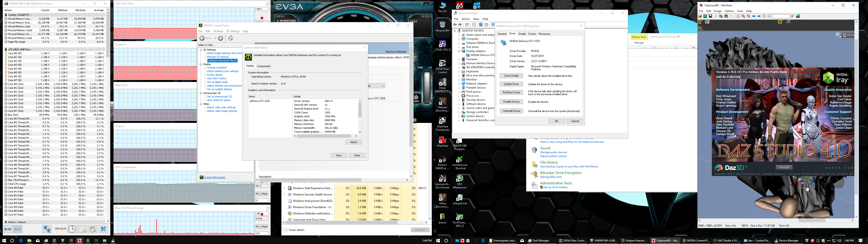Expand the Network adapters node
This screenshot has height=244, width=868.
(x=459, y=84)
